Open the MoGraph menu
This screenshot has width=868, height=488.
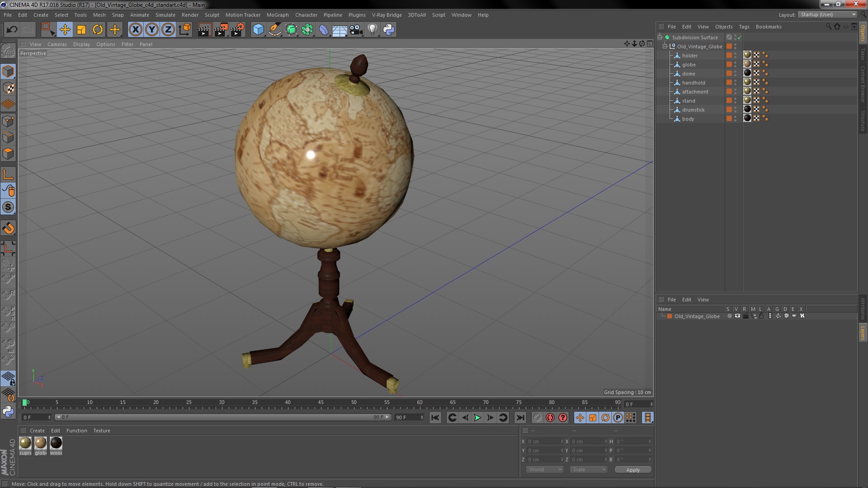[x=277, y=15]
